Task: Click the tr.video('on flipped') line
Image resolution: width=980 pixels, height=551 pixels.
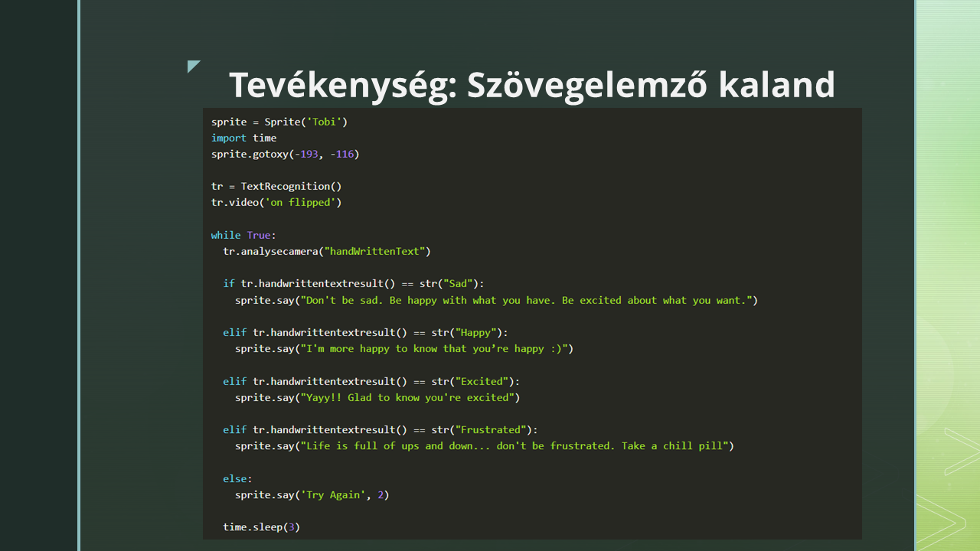Action: [276, 202]
